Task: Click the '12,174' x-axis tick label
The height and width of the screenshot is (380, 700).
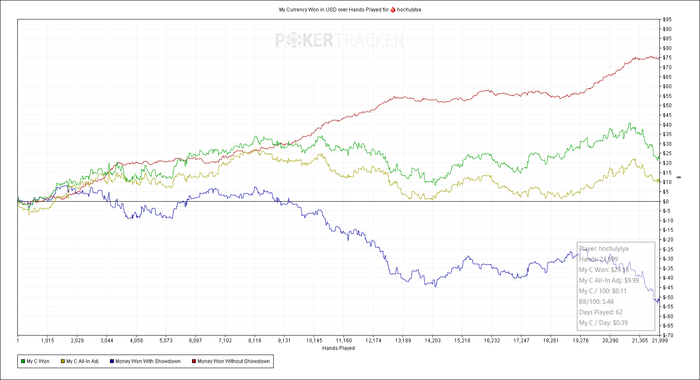Action: pyautogui.click(x=373, y=340)
